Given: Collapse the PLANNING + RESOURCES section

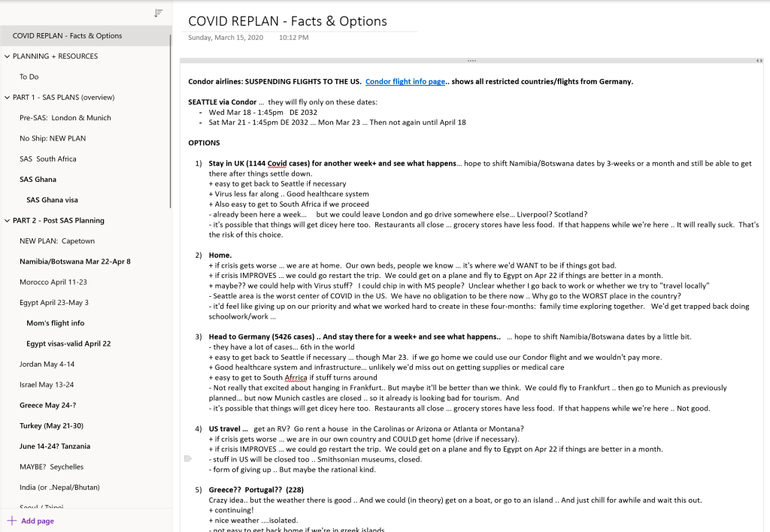Looking at the screenshot, I should 7,56.
